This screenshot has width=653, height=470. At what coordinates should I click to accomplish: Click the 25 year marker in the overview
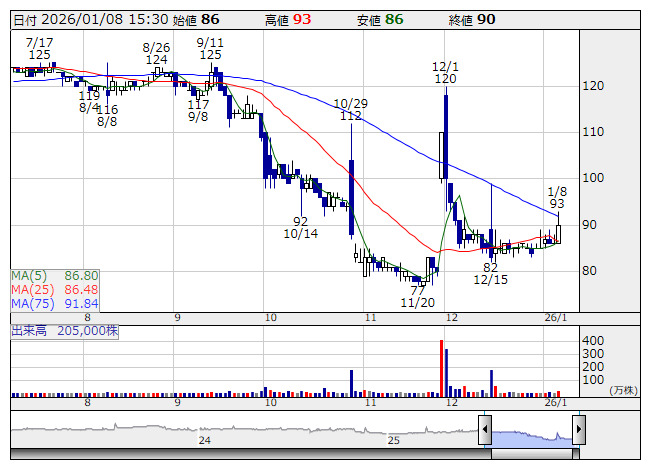point(394,440)
